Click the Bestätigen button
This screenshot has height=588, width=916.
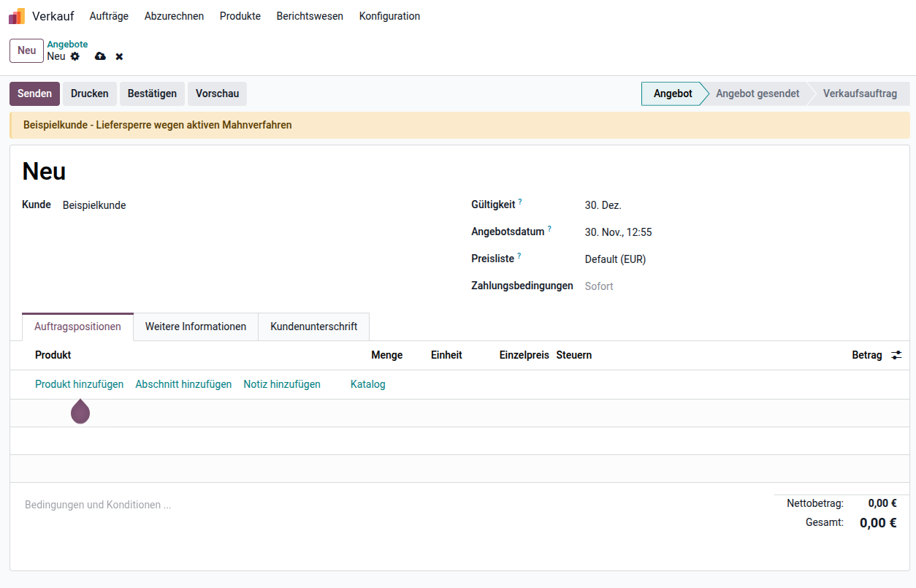coord(152,93)
